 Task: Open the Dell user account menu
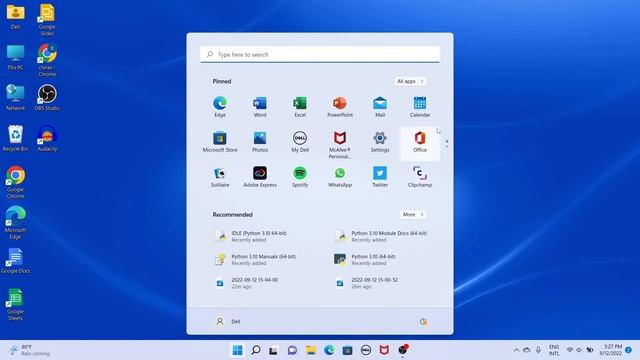click(228, 321)
